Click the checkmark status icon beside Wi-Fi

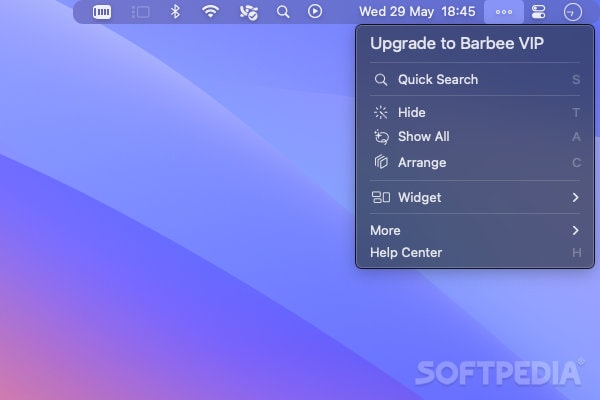[249, 12]
